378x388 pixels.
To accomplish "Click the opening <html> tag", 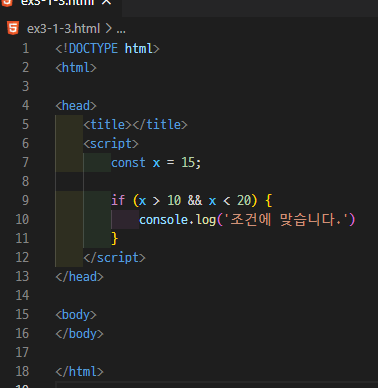I will [76, 68].
